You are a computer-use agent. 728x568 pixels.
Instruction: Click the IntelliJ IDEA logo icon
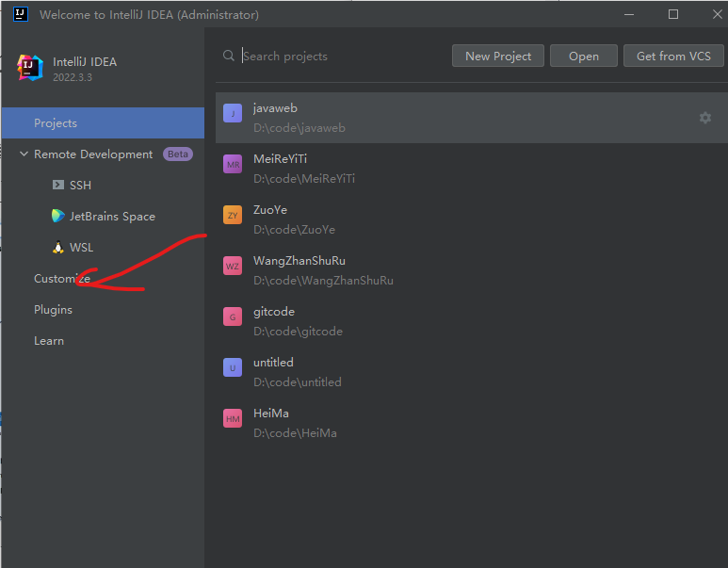tap(30, 68)
